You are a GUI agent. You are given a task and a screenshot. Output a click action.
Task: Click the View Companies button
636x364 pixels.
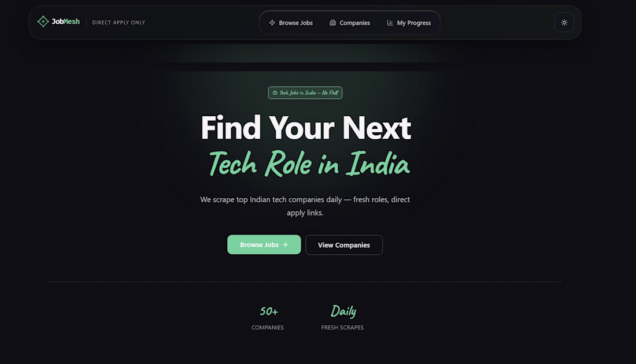pyautogui.click(x=344, y=245)
